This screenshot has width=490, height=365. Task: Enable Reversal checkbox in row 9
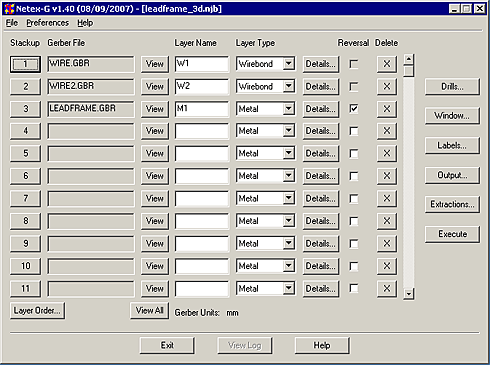coord(354,244)
